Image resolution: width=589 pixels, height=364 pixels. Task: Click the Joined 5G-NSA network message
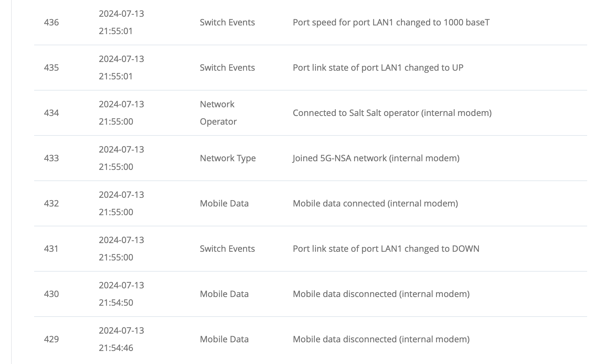coord(376,158)
